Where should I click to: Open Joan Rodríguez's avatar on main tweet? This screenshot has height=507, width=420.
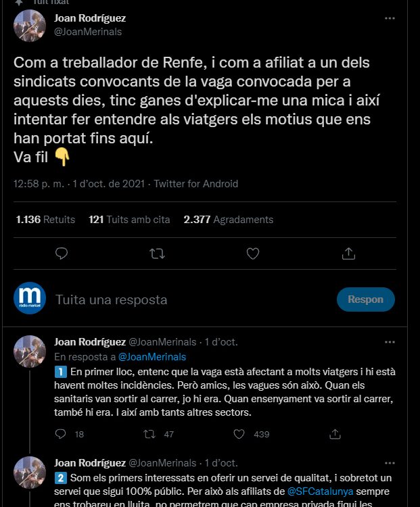tap(30, 25)
